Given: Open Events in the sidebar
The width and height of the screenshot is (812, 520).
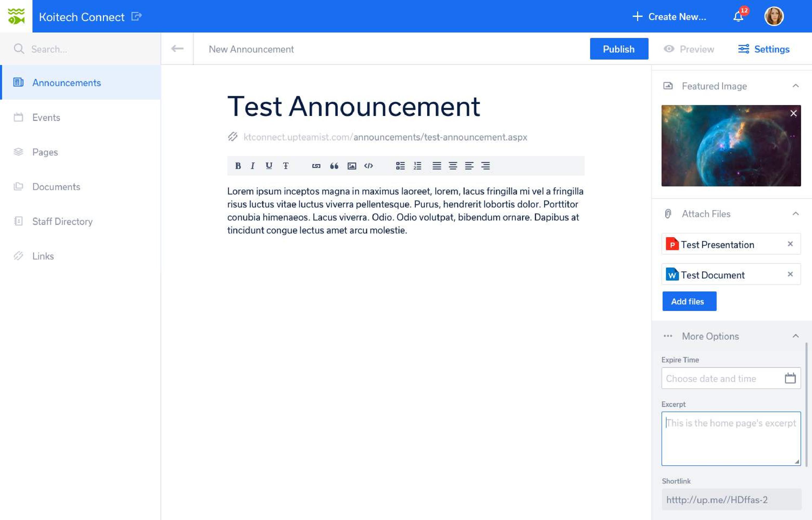Looking at the screenshot, I should [x=46, y=118].
